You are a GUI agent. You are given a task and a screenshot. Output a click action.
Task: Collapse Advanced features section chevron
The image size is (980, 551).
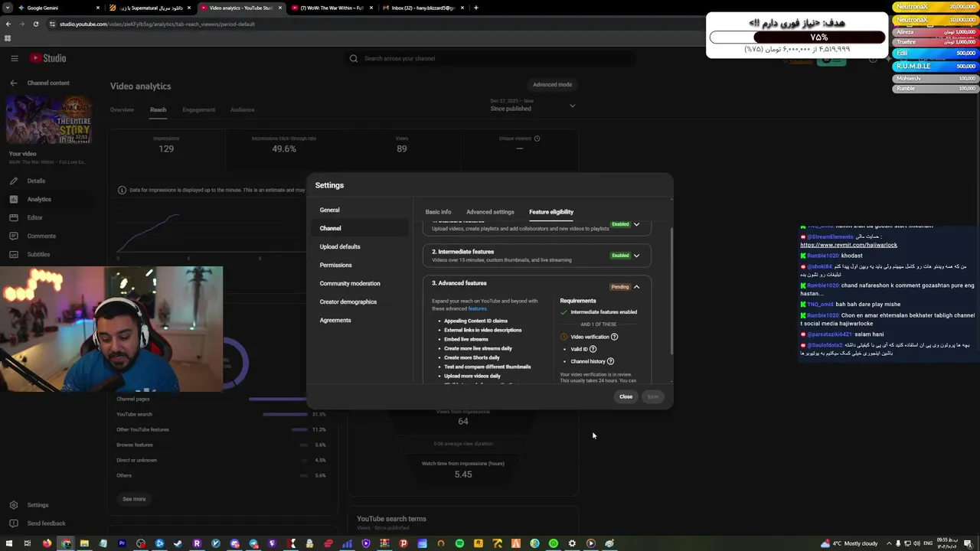point(636,287)
